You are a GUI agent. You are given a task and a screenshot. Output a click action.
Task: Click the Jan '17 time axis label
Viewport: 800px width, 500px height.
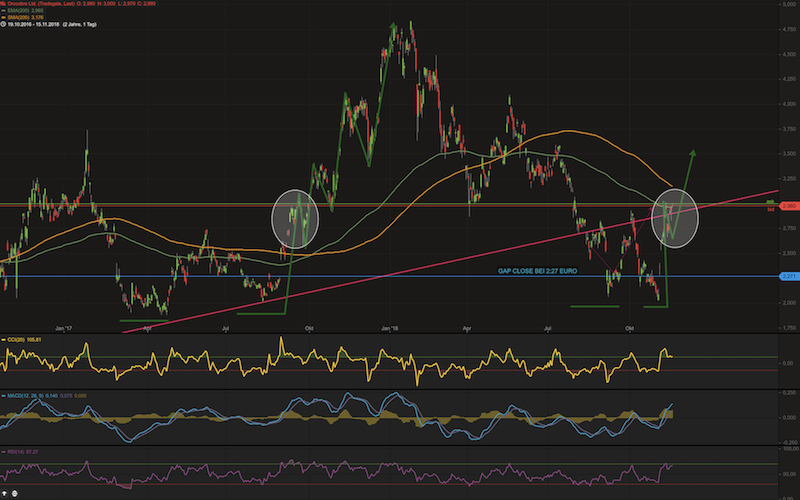[x=63, y=329]
